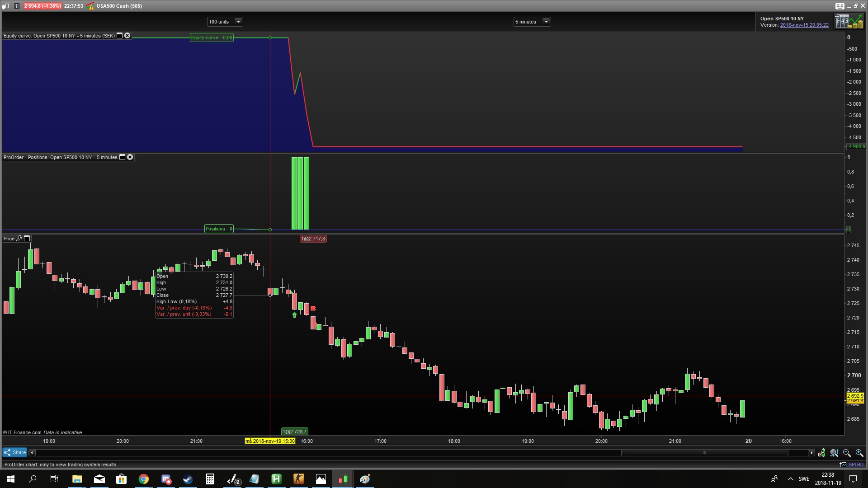Close the Equity curve panel
This screenshot has height=488, width=868.
(x=127, y=36)
